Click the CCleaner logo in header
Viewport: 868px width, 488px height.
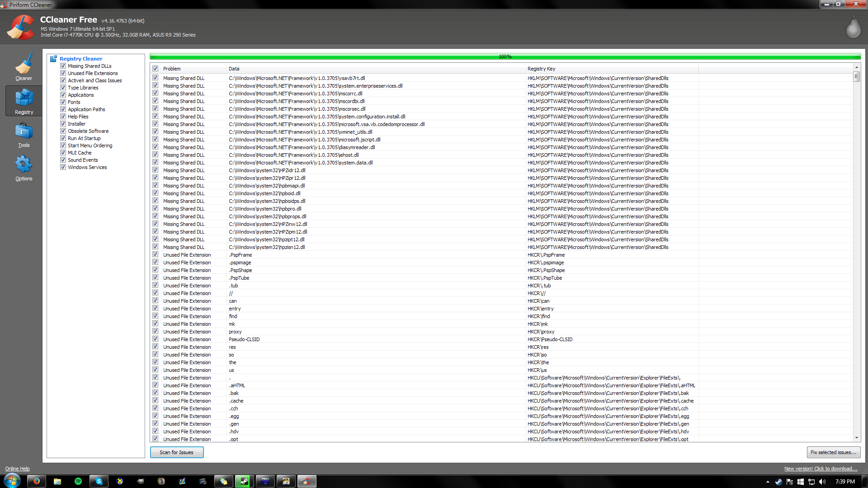tap(20, 27)
